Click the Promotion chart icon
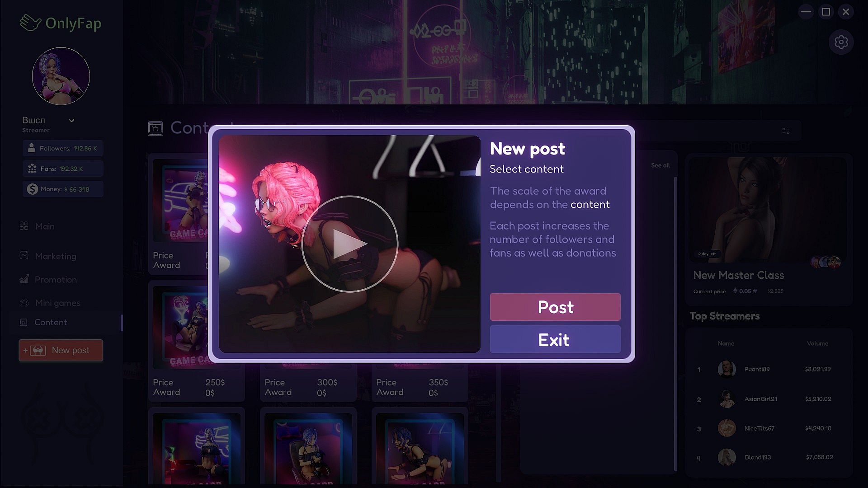 click(24, 279)
